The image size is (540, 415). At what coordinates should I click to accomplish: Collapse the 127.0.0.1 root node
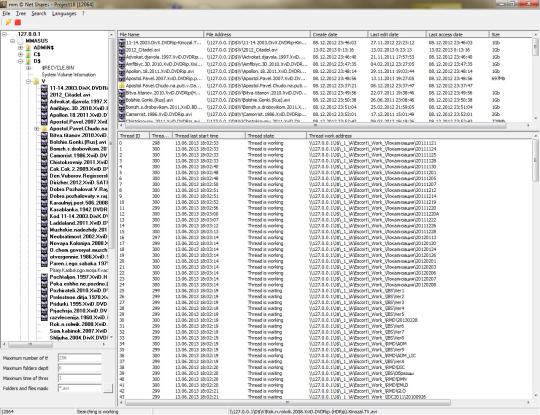(4, 34)
